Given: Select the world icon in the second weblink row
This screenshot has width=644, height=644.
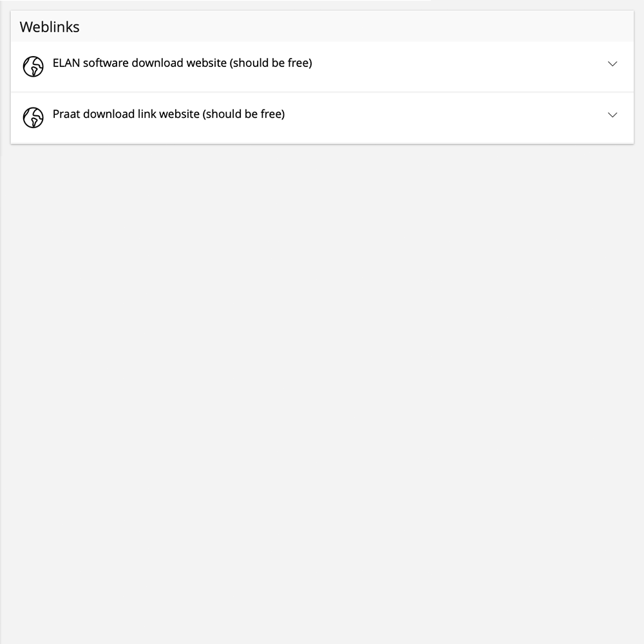Looking at the screenshot, I should click(x=33, y=117).
